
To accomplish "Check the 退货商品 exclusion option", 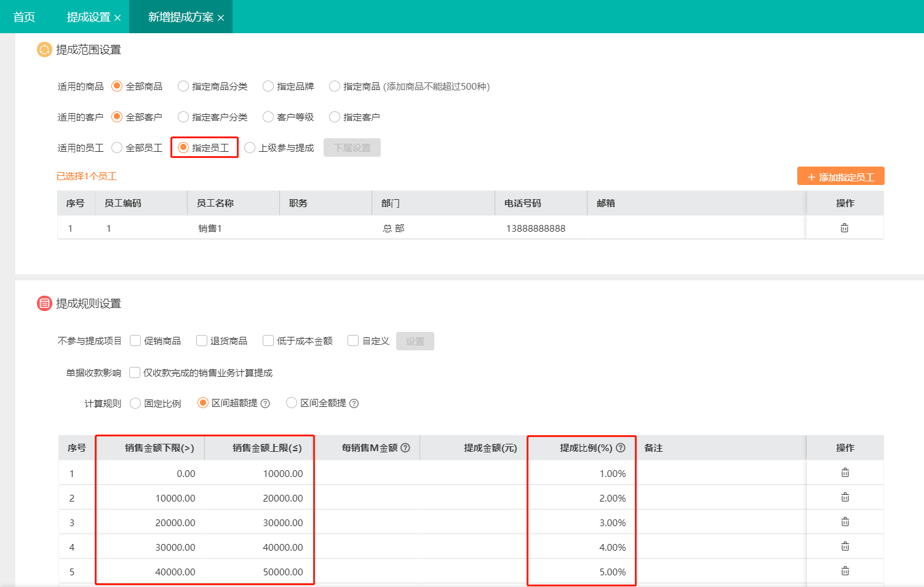I will pyautogui.click(x=202, y=341).
